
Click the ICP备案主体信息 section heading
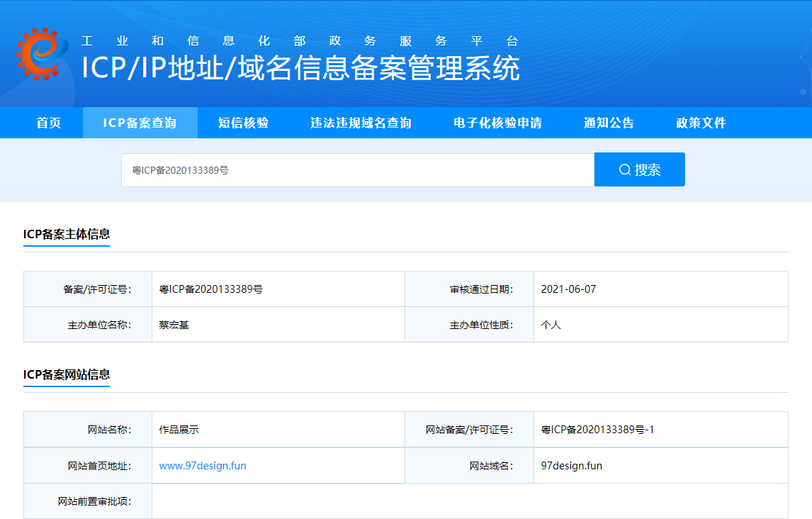click(x=67, y=234)
